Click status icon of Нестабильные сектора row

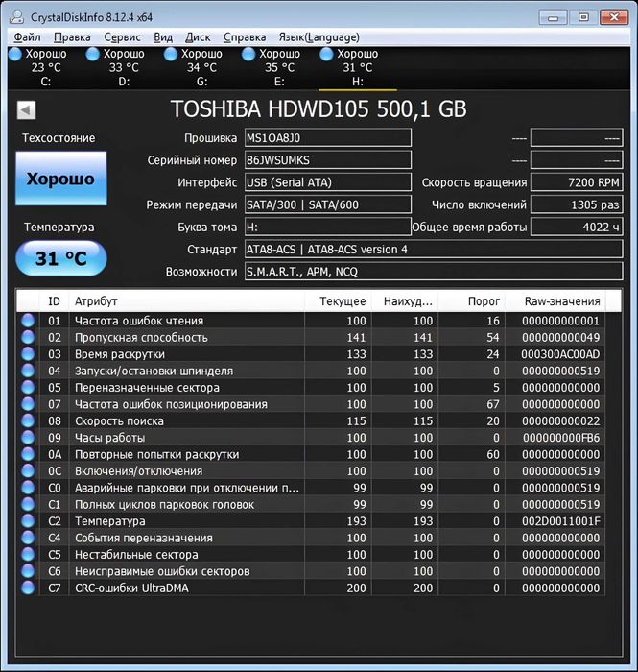pos(28,555)
